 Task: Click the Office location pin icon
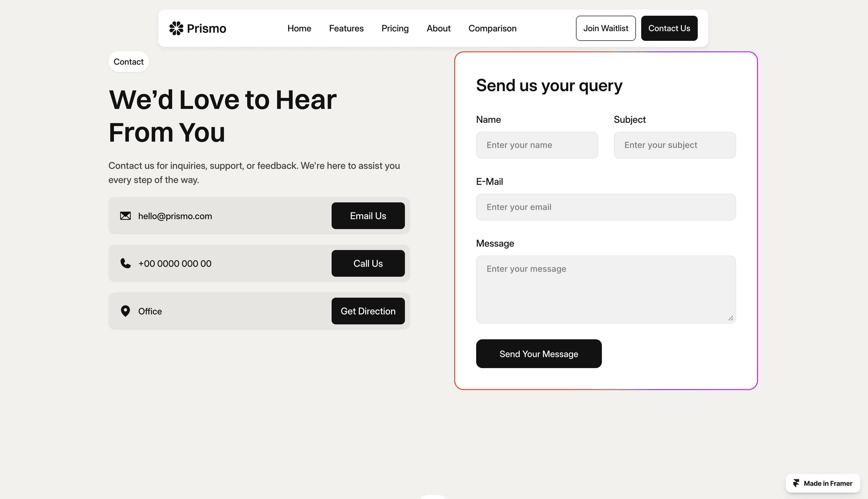[125, 311]
